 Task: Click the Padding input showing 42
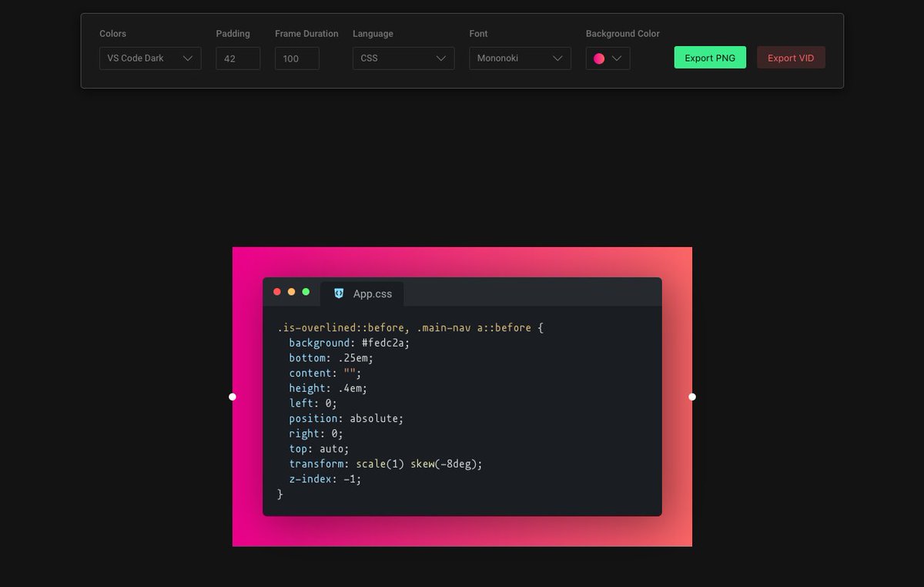click(237, 58)
